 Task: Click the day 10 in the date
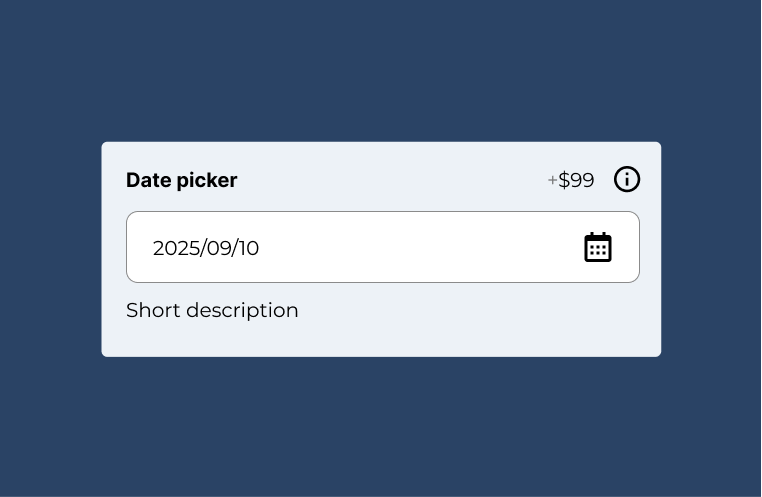[248, 248]
